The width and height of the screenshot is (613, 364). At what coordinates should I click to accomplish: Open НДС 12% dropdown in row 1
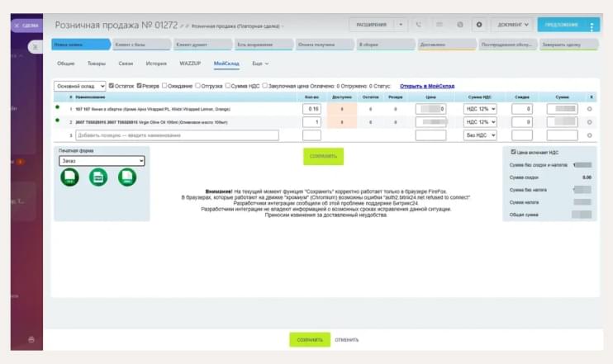pos(480,109)
